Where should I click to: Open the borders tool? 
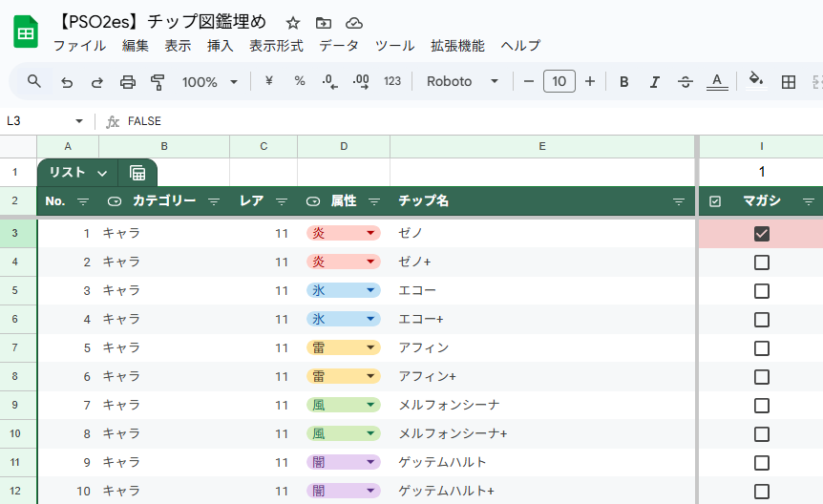point(789,82)
